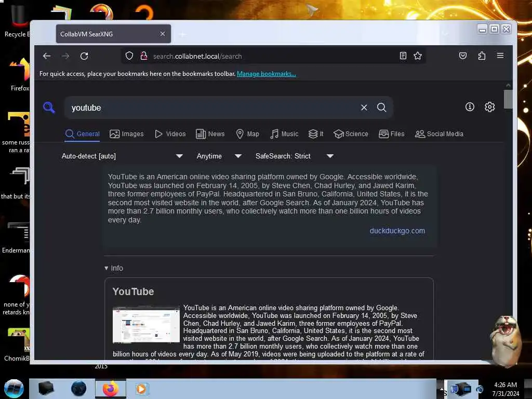Switch to the News category
The height and width of the screenshot is (399, 532).
tap(210, 134)
